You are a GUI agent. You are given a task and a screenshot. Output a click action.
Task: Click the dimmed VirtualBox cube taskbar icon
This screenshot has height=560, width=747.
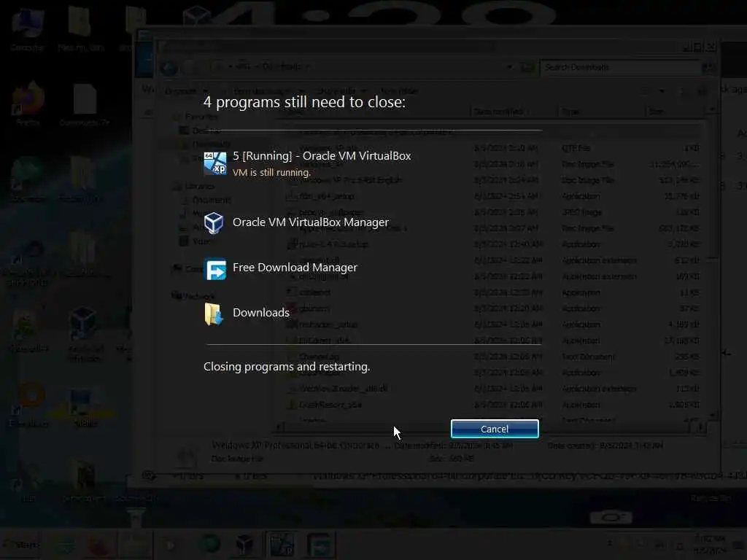pyautogui.click(x=245, y=544)
